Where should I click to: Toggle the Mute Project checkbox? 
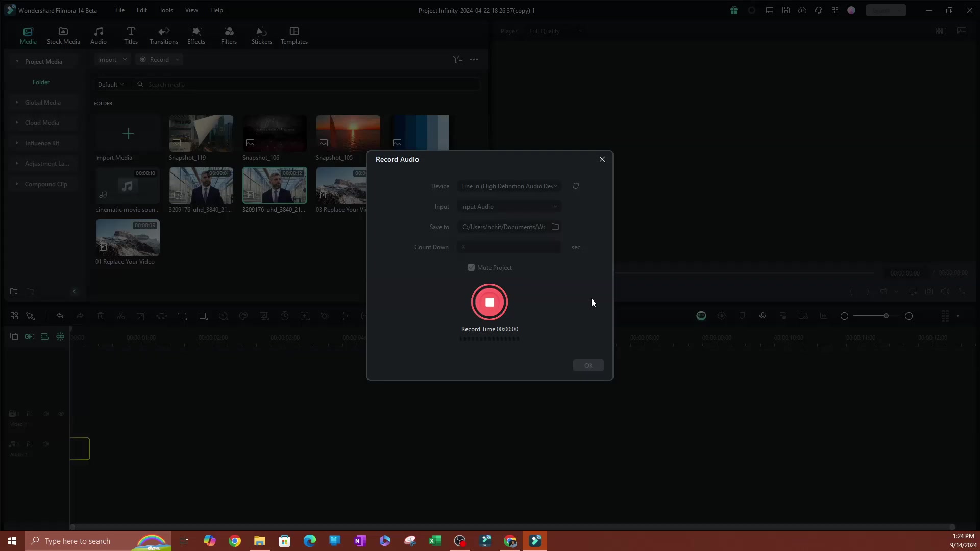tap(471, 268)
